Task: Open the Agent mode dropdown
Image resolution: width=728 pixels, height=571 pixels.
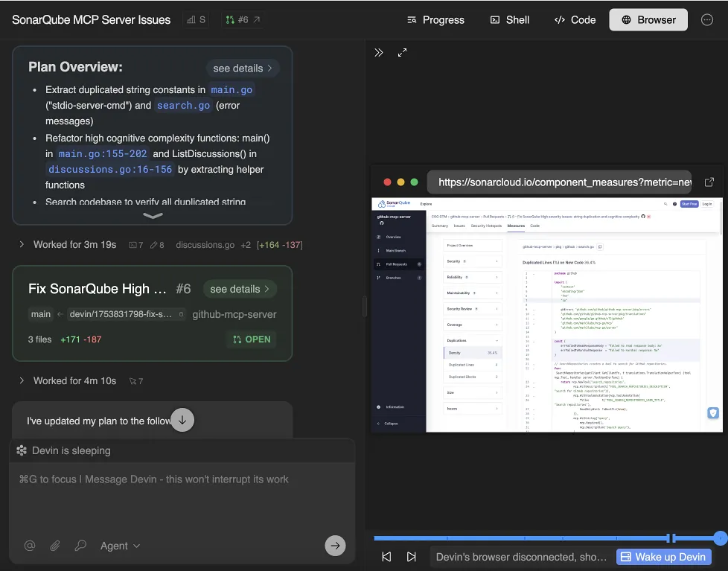Action: tap(121, 546)
